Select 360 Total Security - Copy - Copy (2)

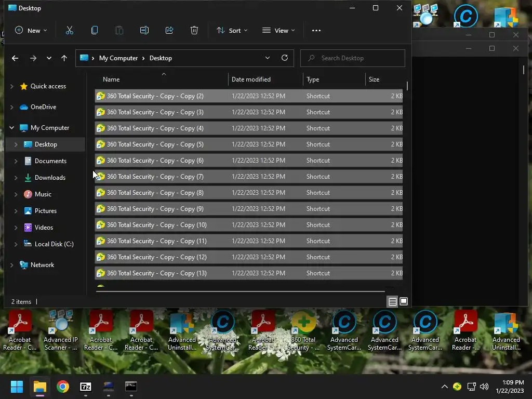(249, 96)
